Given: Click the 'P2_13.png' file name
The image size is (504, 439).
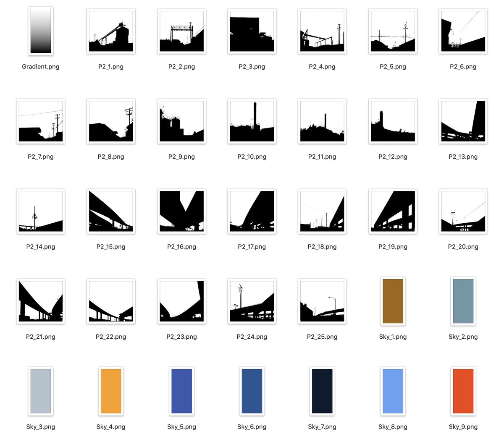Looking at the screenshot, I should [463, 157].
